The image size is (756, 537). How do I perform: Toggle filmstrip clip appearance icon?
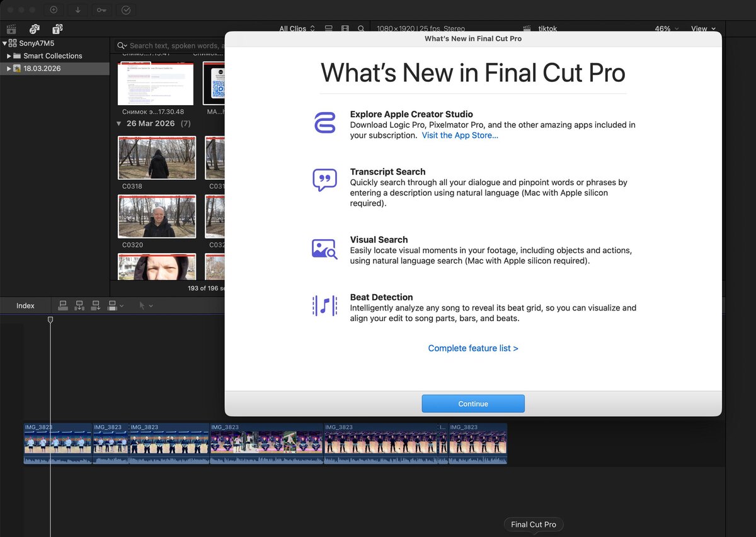coord(345,29)
